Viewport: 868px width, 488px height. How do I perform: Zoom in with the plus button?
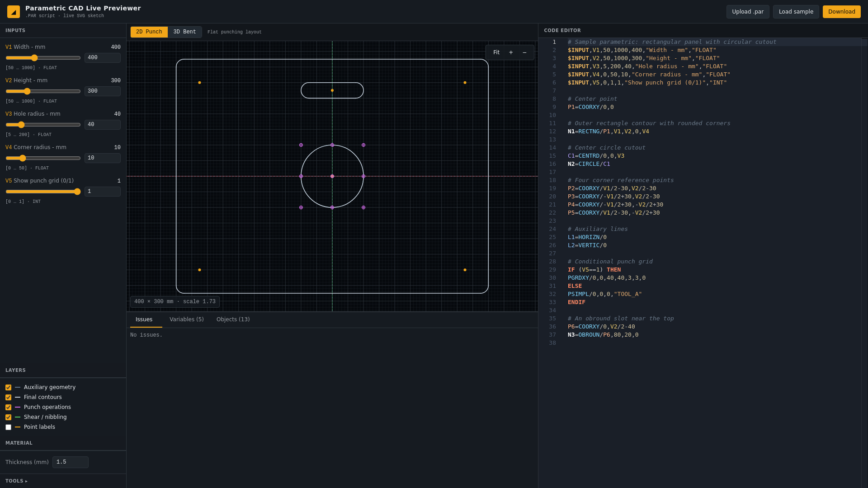[511, 52]
